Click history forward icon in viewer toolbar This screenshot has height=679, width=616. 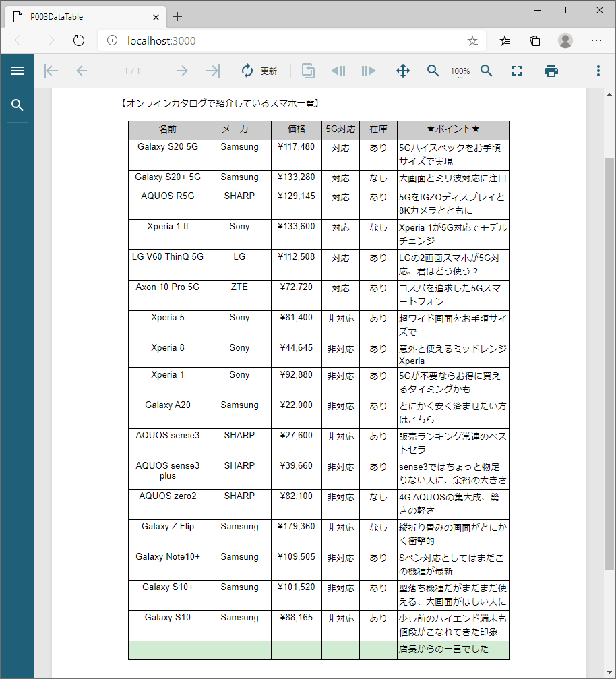pyautogui.click(x=369, y=71)
